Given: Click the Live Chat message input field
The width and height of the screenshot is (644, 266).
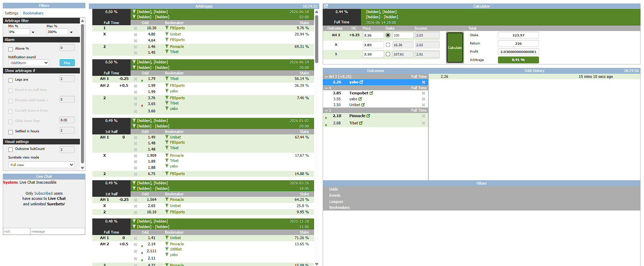Looking at the screenshot, I should point(57,232).
